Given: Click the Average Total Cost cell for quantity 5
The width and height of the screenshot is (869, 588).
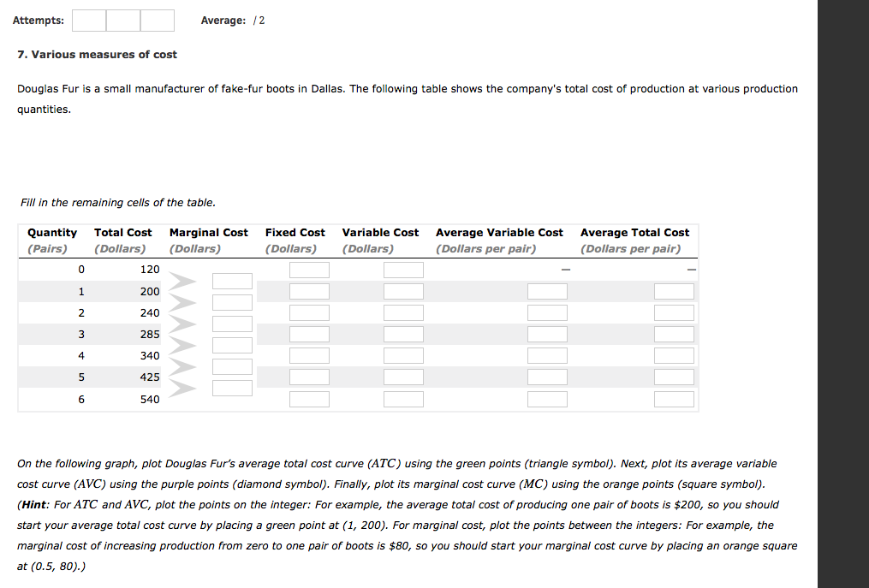Looking at the screenshot, I should 674,377.
